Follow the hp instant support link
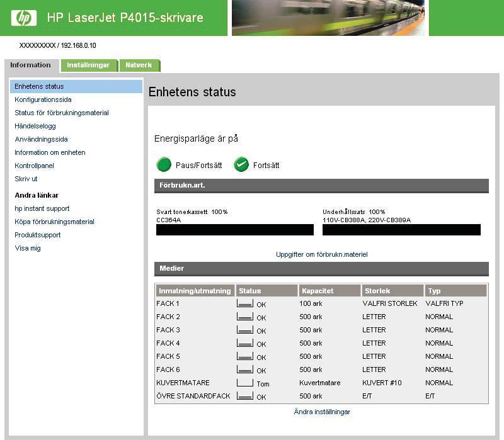This screenshot has width=504, height=440. (x=42, y=208)
